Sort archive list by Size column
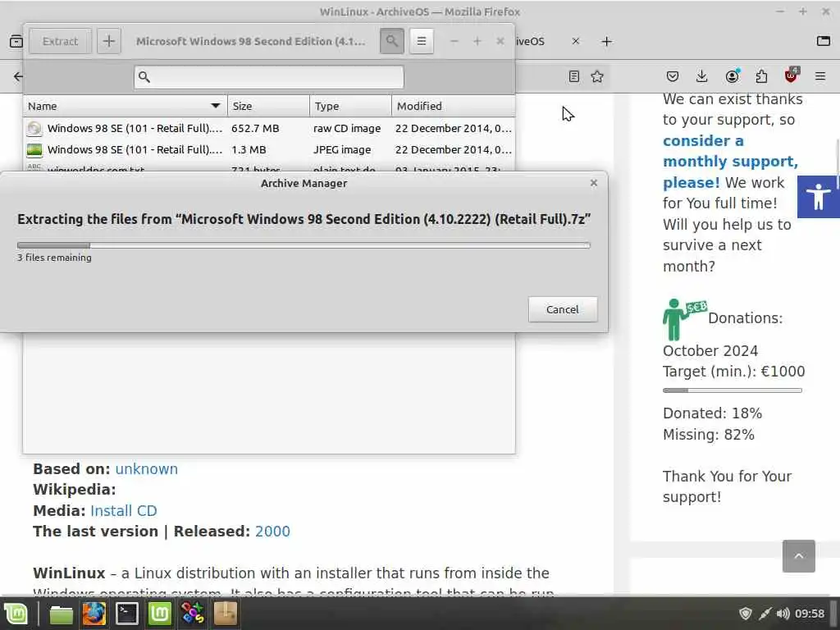 (x=268, y=106)
